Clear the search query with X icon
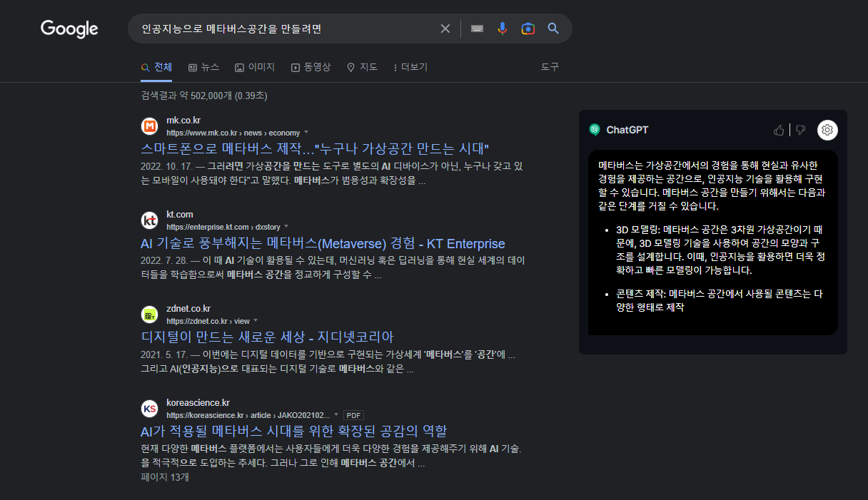868x500 pixels. [445, 29]
